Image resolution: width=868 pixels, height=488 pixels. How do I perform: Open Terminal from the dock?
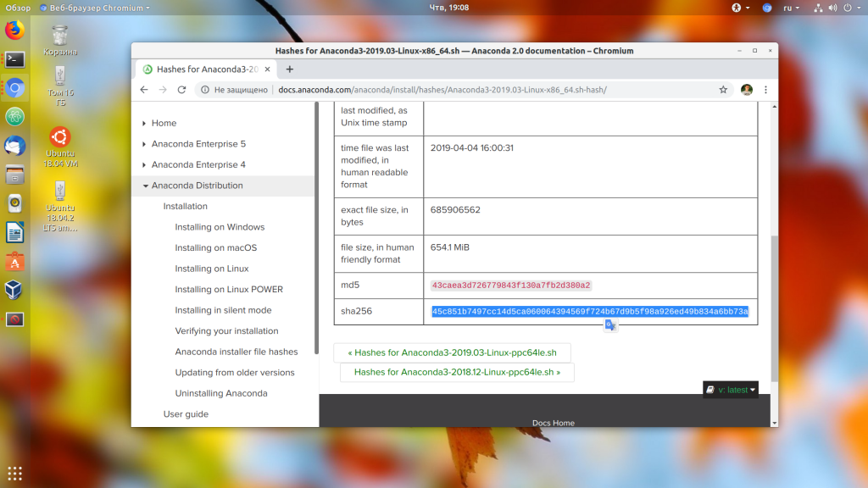(x=15, y=59)
